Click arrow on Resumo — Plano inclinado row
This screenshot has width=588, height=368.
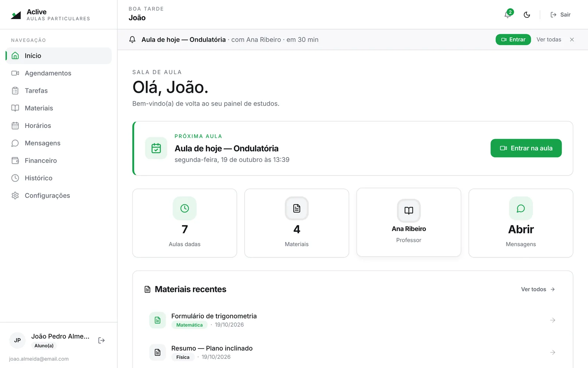pos(553,352)
